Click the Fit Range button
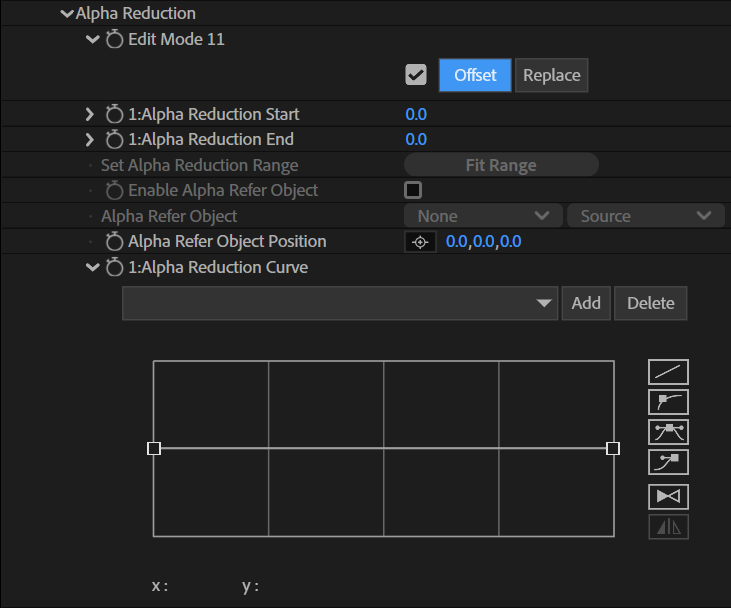731x608 pixels. click(x=501, y=165)
